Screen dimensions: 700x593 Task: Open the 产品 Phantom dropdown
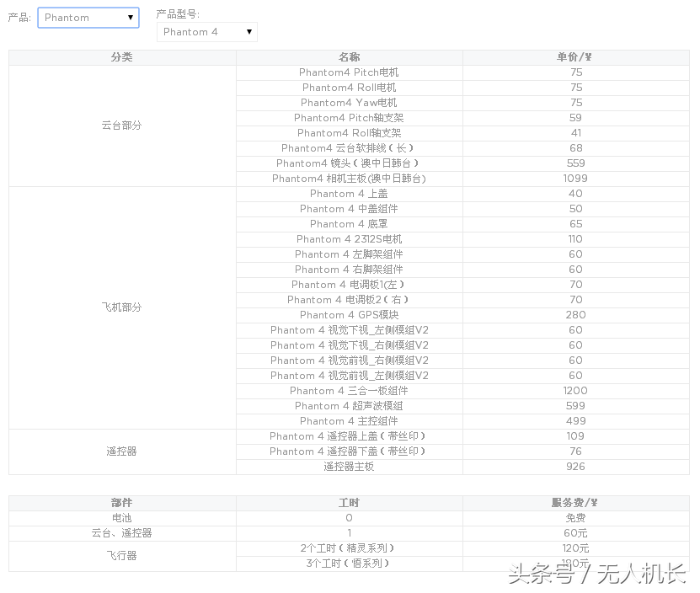click(x=88, y=18)
